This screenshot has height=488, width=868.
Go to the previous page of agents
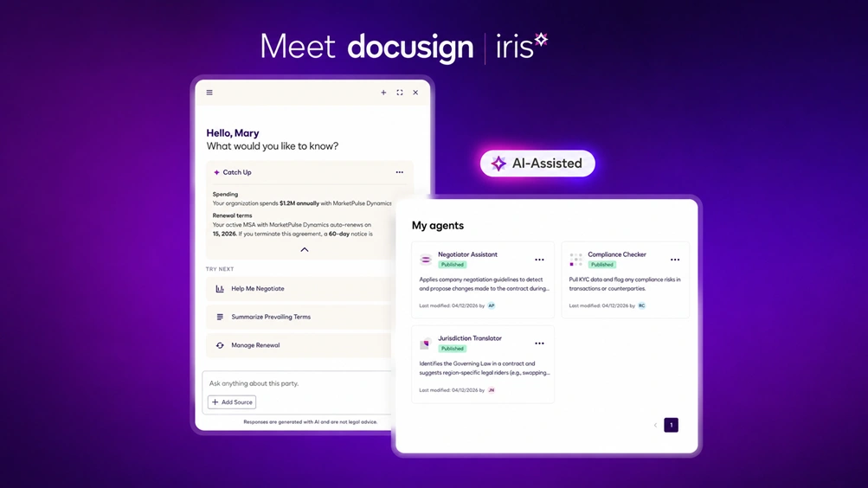[x=655, y=425]
